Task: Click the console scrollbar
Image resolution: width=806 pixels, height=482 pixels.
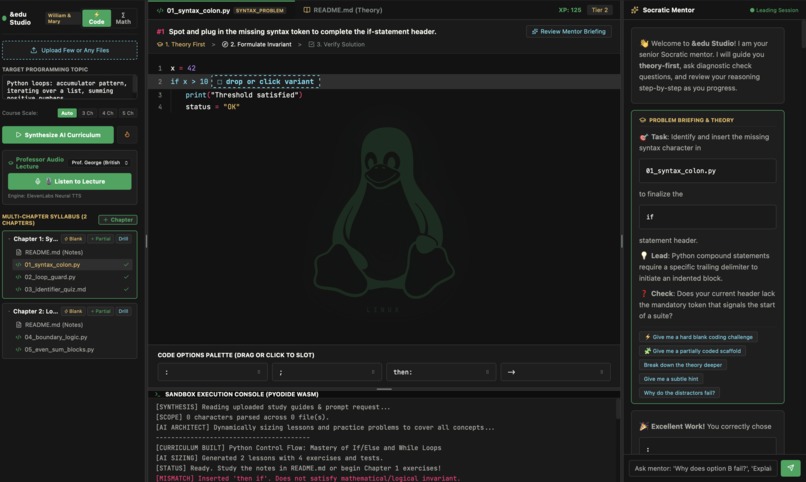Action: point(617,409)
